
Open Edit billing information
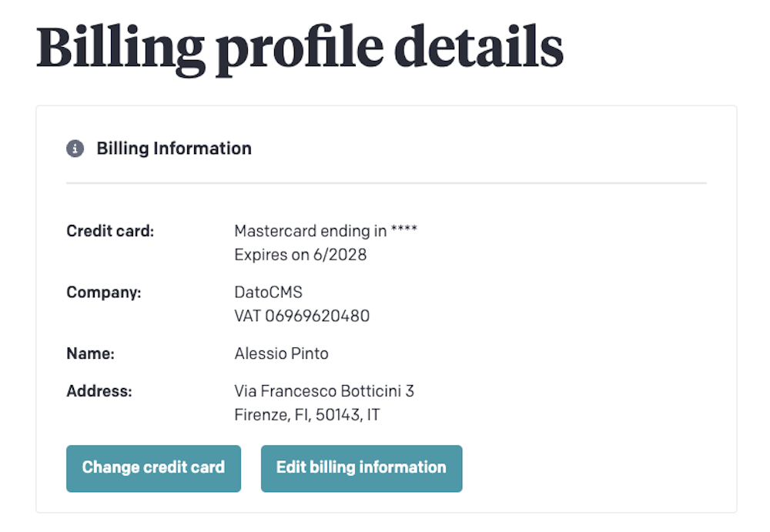point(361,468)
